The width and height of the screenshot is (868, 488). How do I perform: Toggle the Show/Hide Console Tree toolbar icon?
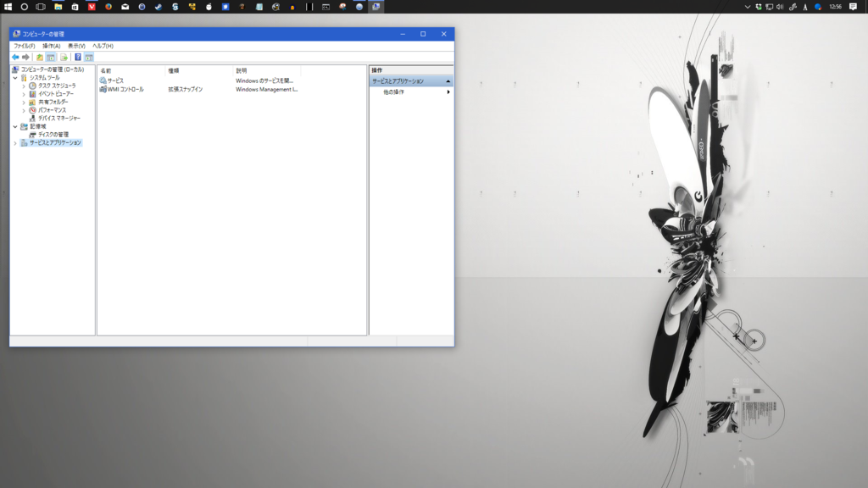coord(51,57)
